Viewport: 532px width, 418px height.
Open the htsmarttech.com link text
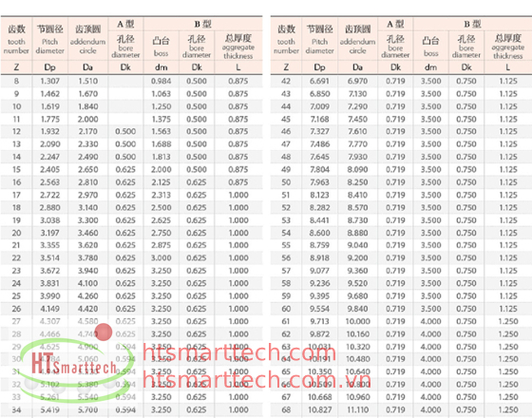[239, 352]
